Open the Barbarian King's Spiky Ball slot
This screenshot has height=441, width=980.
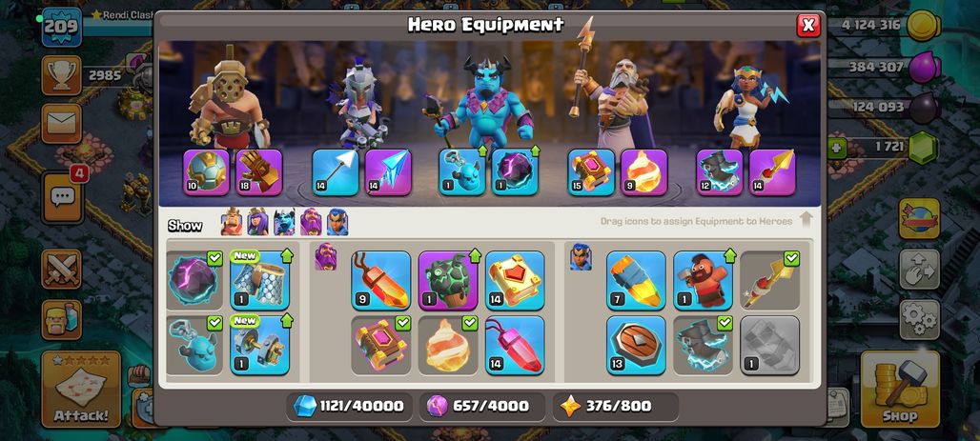tap(206, 172)
